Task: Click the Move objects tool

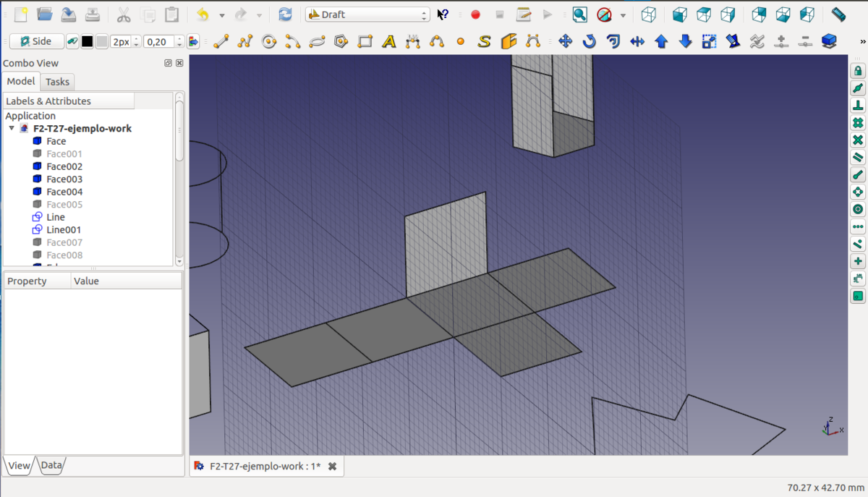Action: pyautogui.click(x=565, y=42)
